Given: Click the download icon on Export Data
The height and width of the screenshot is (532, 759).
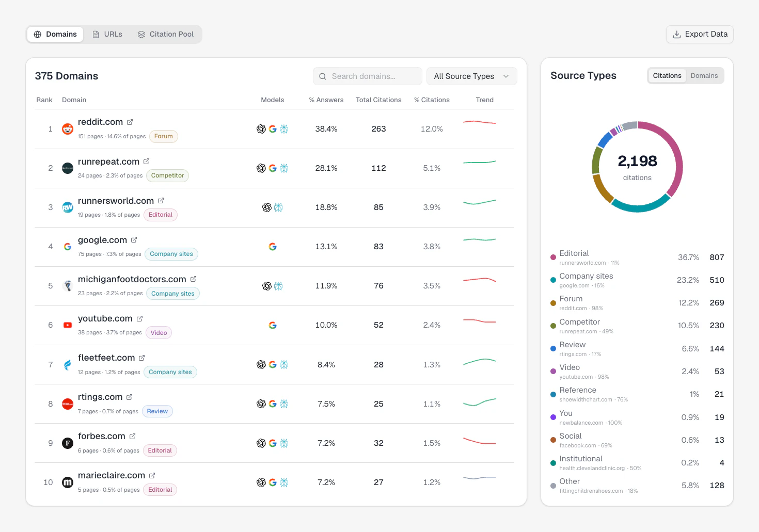Looking at the screenshot, I should tap(677, 35).
